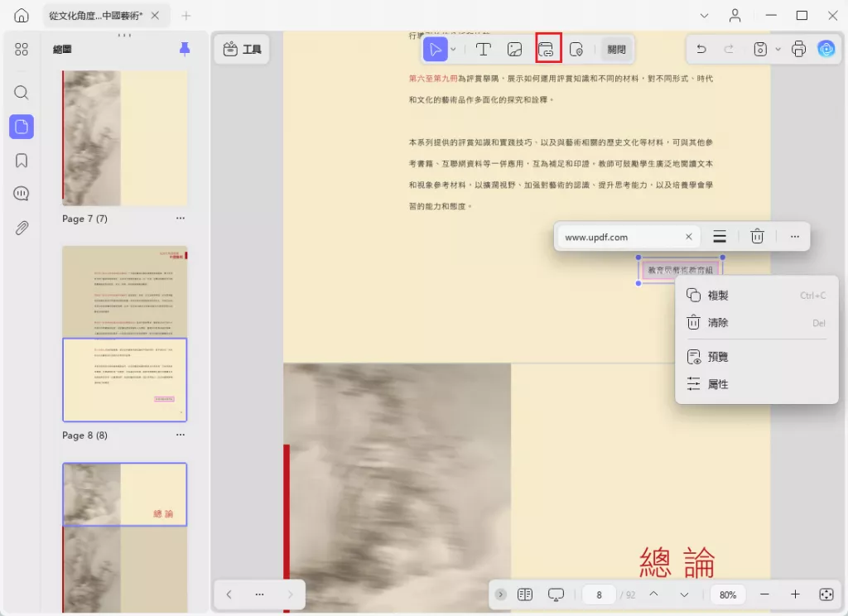Open the Comments panel in the sidebar
Screen dimensions: 848x616
point(22,193)
